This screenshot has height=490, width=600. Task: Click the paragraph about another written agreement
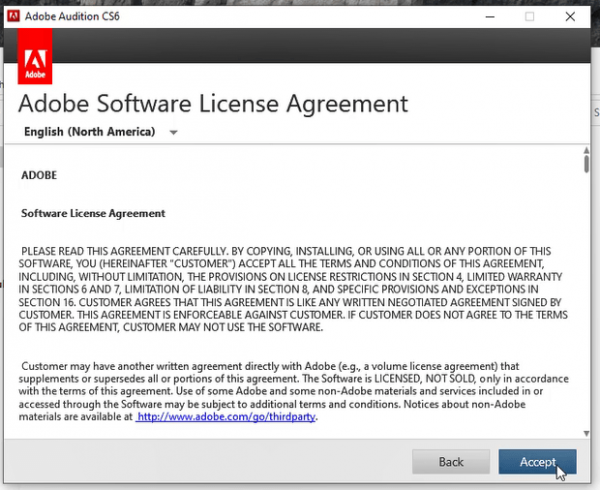[x=291, y=391]
